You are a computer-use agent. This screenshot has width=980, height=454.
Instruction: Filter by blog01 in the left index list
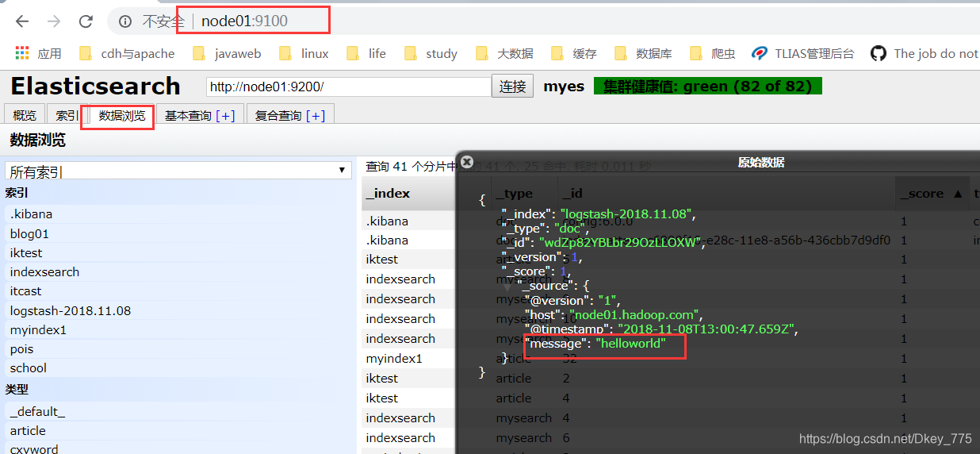pos(178,233)
